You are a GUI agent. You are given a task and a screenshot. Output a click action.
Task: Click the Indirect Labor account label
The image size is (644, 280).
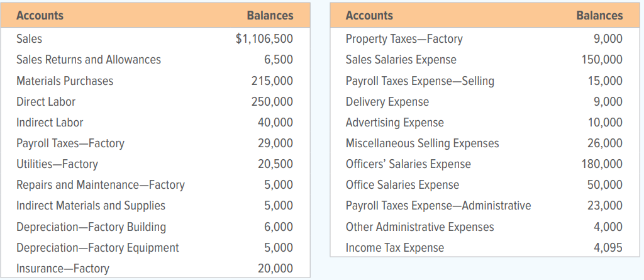(x=50, y=123)
